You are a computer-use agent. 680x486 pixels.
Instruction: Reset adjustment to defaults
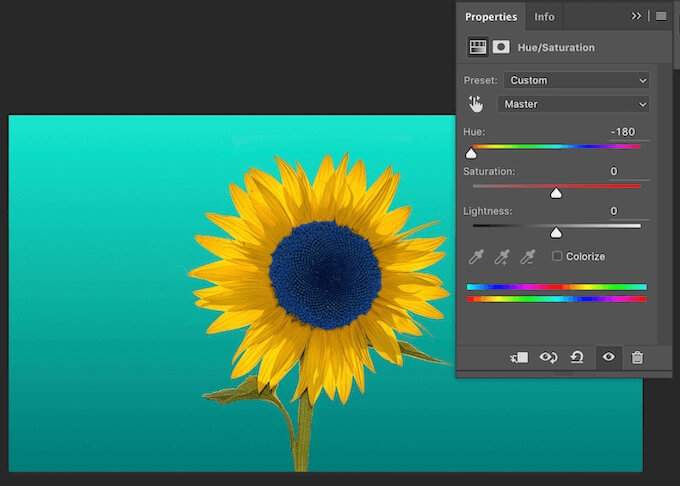pos(577,357)
